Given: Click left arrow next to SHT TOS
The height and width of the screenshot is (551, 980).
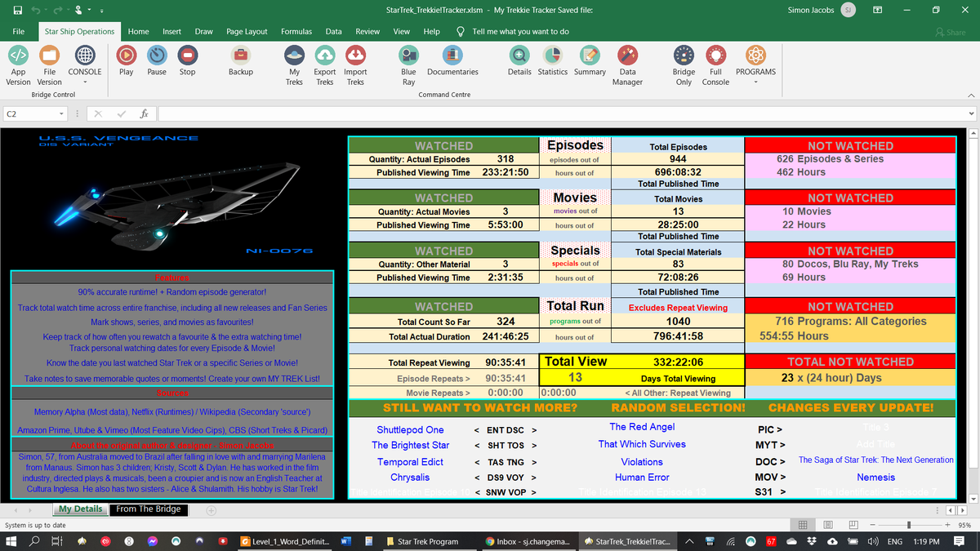Looking at the screenshot, I should click(477, 446).
